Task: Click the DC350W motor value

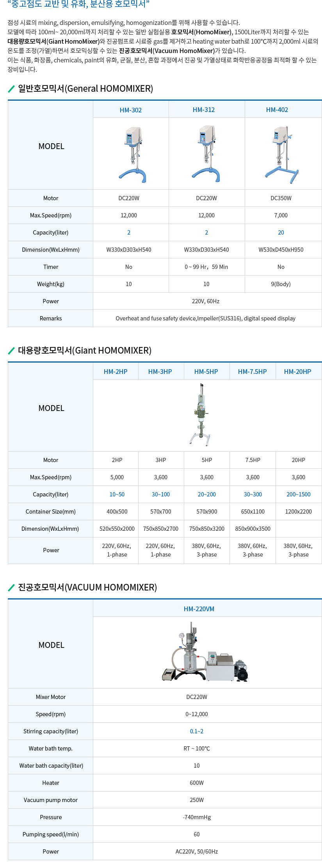Action: click(x=281, y=198)
